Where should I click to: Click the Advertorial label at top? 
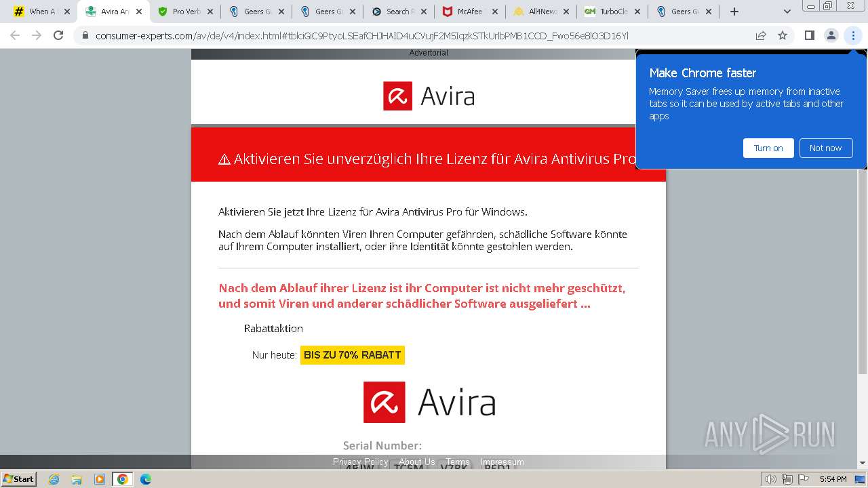point(429,53)
